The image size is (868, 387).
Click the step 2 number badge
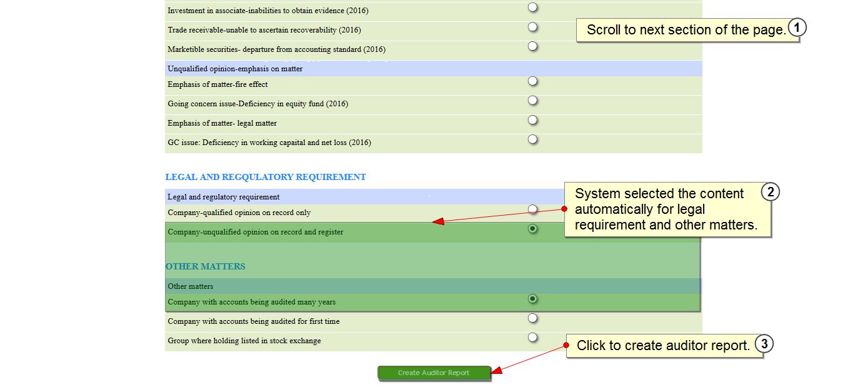771,193
